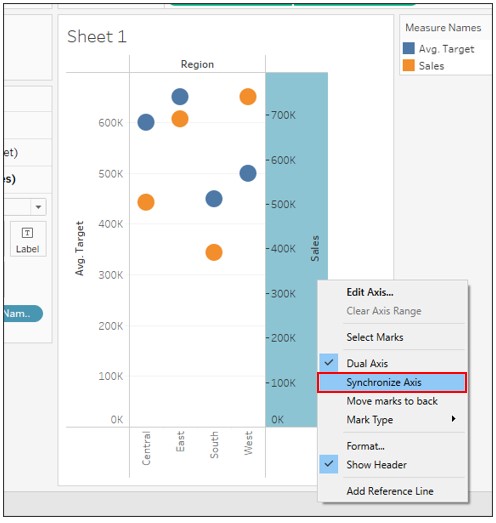The image size is (496, 523).
Task: Open the mark type dropdown arrow
Action: click(38, 207)
